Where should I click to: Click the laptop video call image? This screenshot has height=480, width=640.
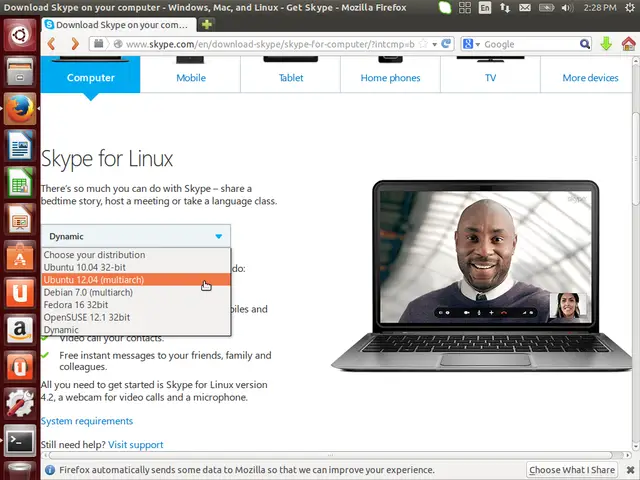pos(484,276)
